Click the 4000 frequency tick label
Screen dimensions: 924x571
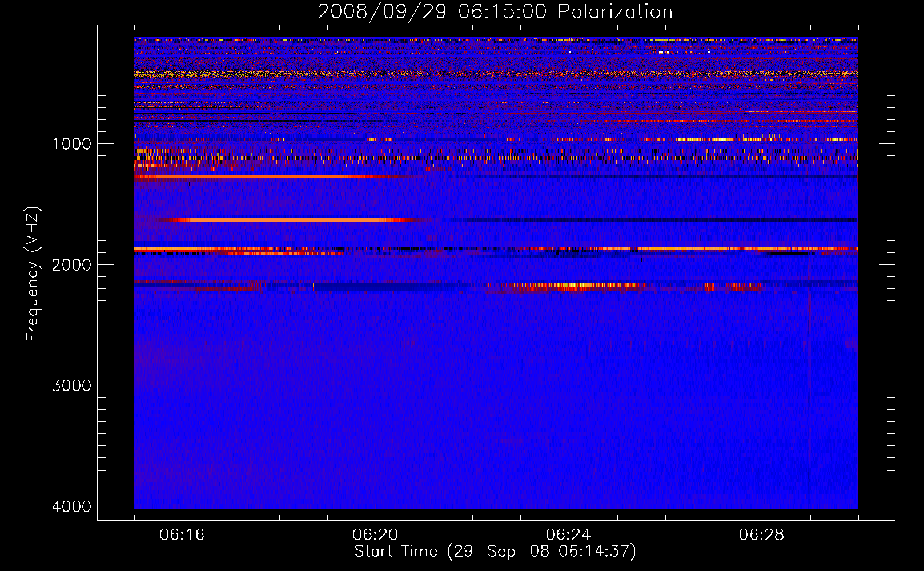tap(71, 506)
